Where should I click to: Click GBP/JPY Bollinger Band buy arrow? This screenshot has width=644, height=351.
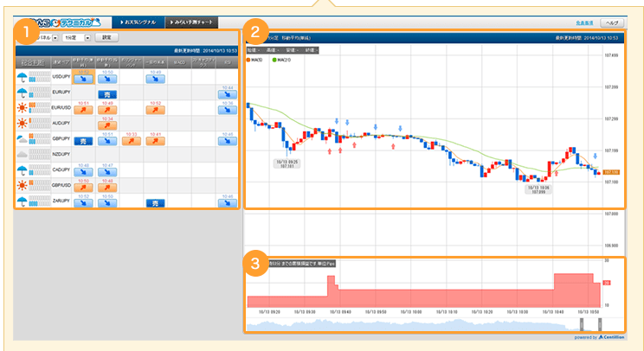pos(132,141)
